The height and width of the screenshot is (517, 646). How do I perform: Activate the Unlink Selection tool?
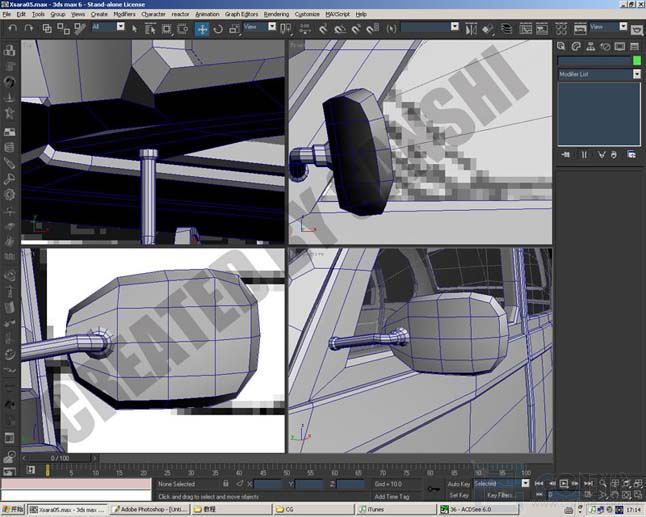coord(63,28)
